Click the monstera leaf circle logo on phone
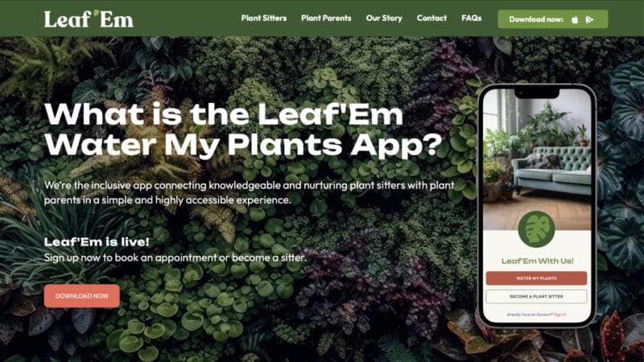The image size is (644, 362). pos(536,229)
